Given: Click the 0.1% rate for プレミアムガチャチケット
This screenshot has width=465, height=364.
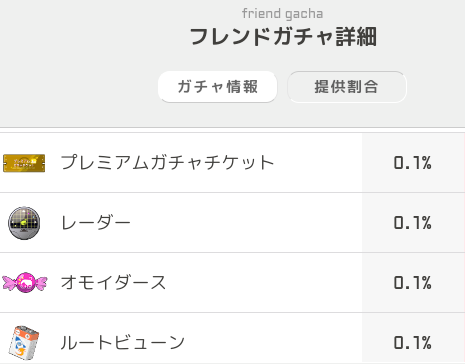Looking at the screenshot, I should pyautogui.click(x=412, y=163).
